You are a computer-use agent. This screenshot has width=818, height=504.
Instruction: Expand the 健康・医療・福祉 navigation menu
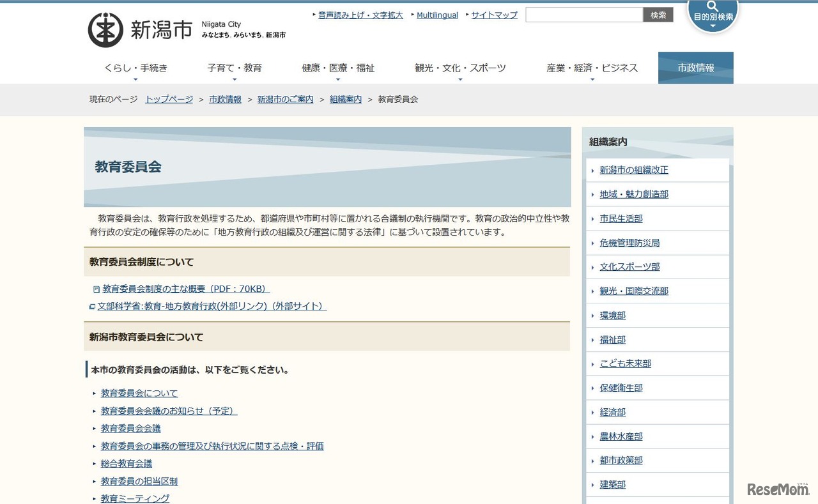click(338, 68)
